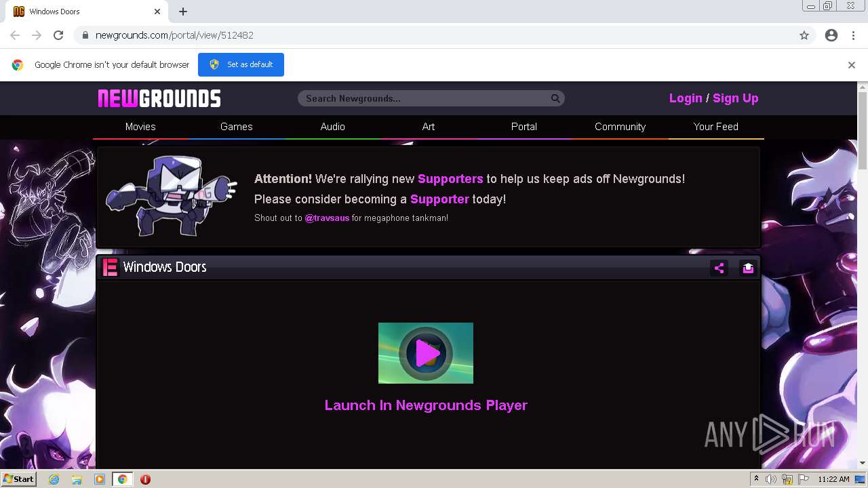868x488 pixels.
Task: Close the Windows Doors tab
Action: [x=157, y=12]
